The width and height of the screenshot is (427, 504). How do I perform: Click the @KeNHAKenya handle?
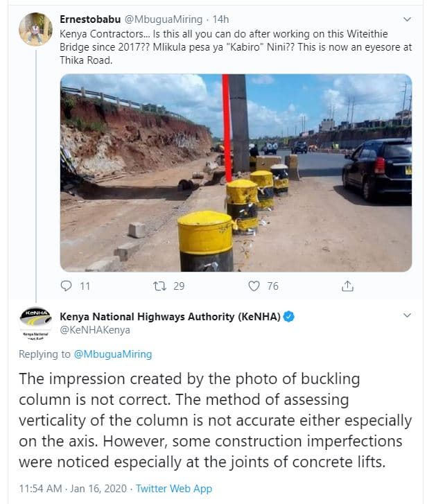pyautogui.click(x=96, y=330)
